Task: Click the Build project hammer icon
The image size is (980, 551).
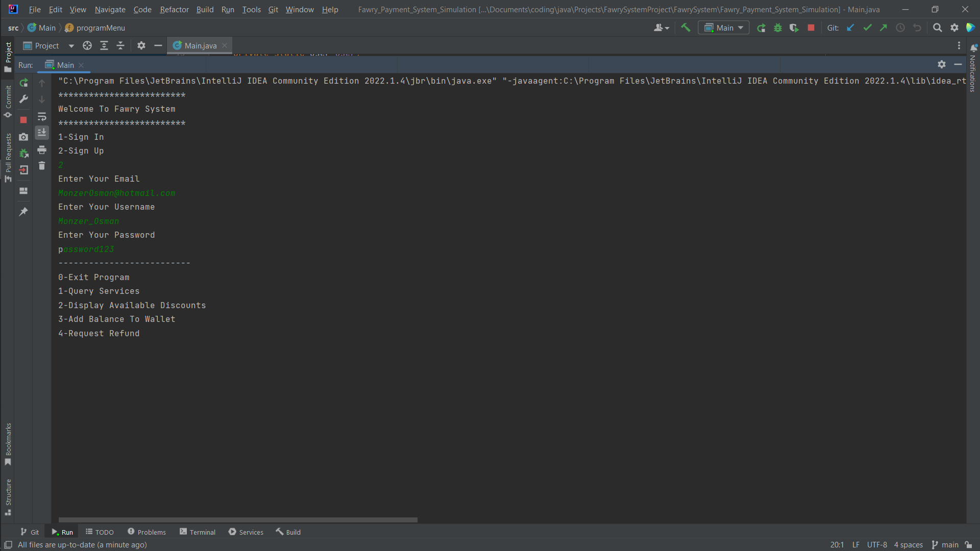Action: tap(685, 28)
